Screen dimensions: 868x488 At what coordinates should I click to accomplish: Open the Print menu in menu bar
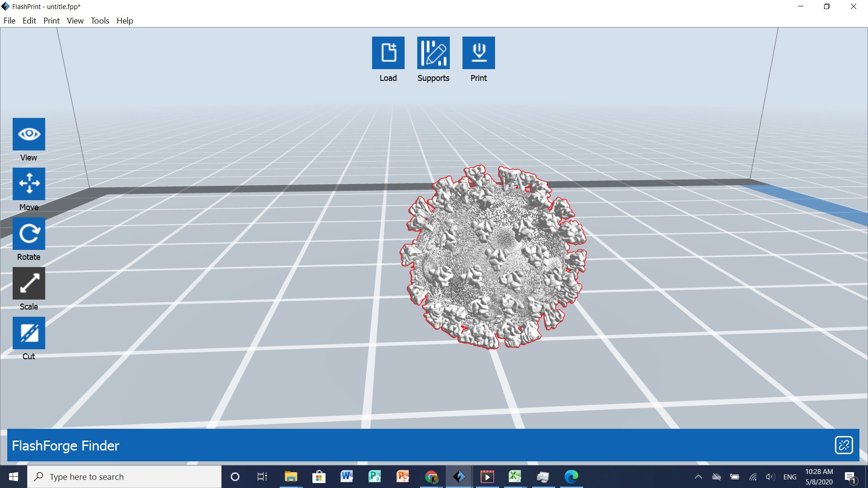[52, 21]
